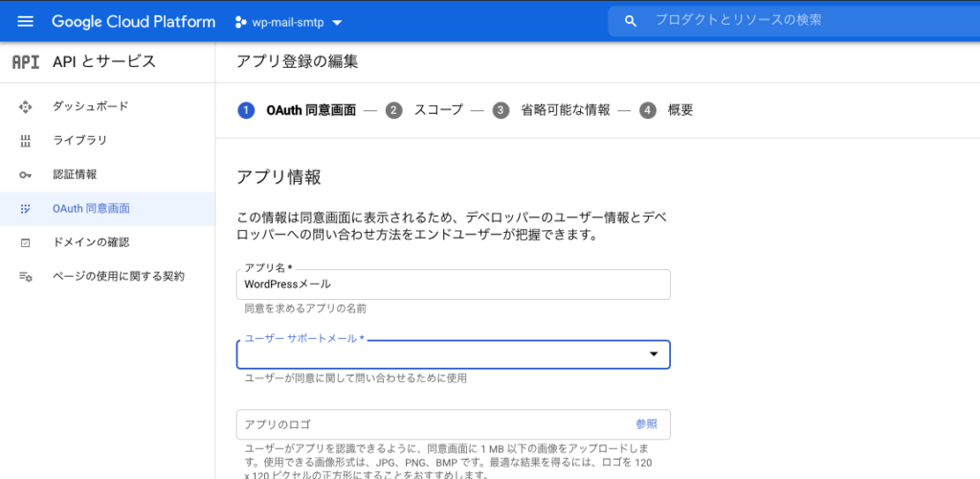Click the ライブラリ icon in sidebar
Viewport: 980px width, 479px height.
(x=26, y=141)
